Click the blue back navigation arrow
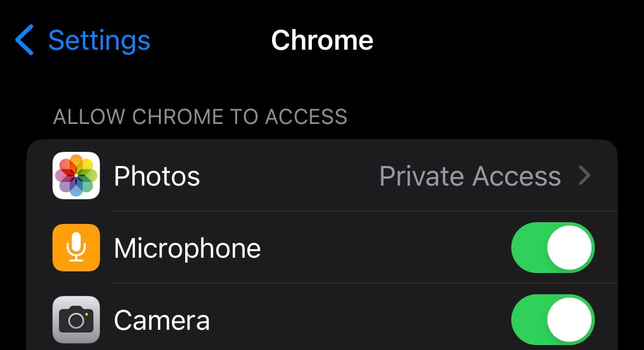The image size is (644, 350). [24, 39]
